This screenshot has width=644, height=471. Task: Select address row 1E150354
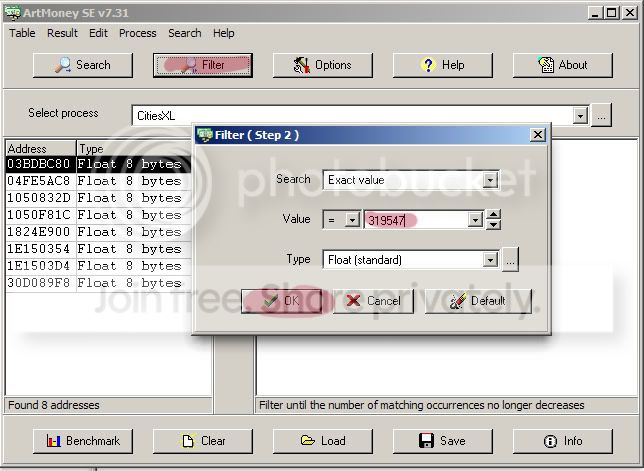pos(99,249)
